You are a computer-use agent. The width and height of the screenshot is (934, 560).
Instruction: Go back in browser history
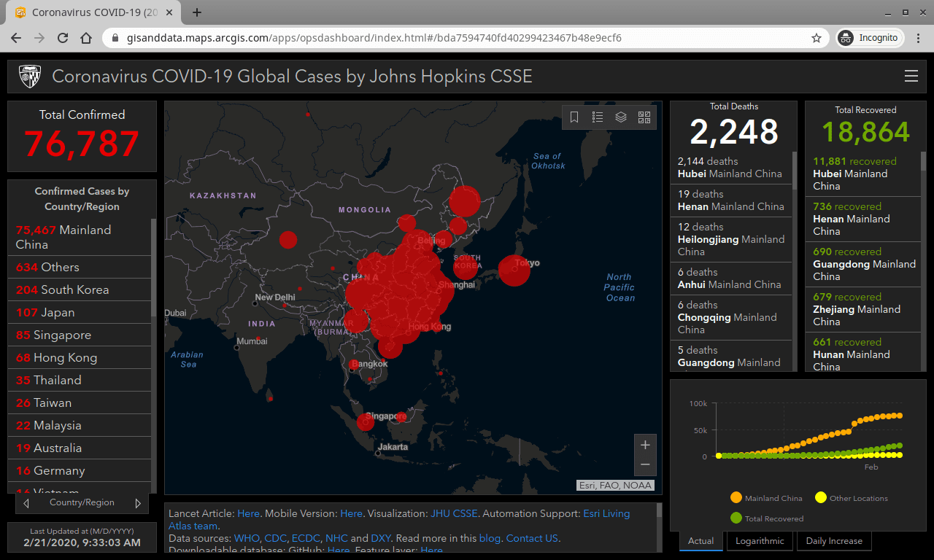pyautogui.click(x=16, y=38)
